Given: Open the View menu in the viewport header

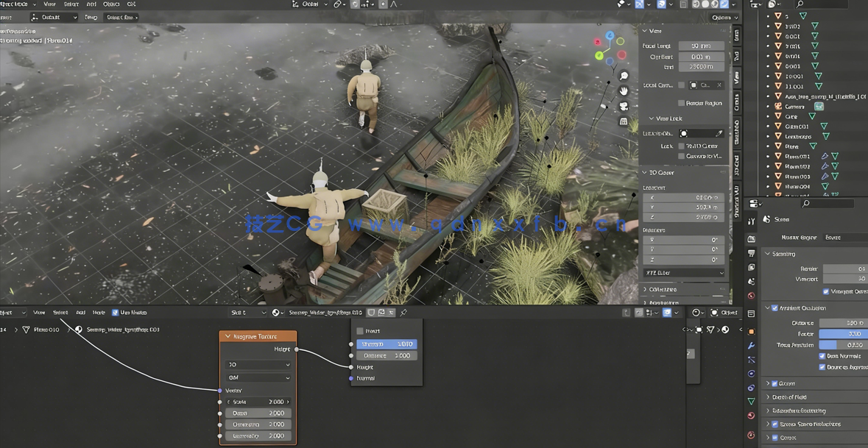Looking at the screenshot, I should pos(49,4).
